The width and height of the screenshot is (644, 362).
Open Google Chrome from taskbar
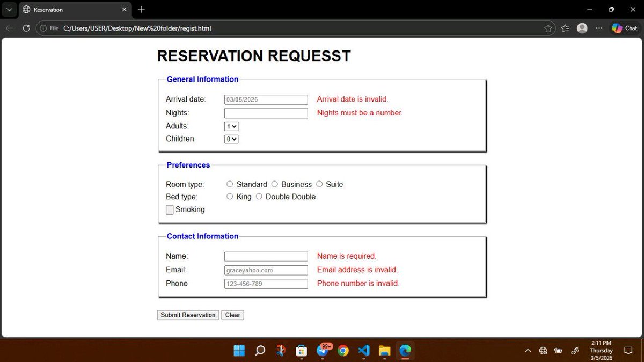(x=343, y=351)
